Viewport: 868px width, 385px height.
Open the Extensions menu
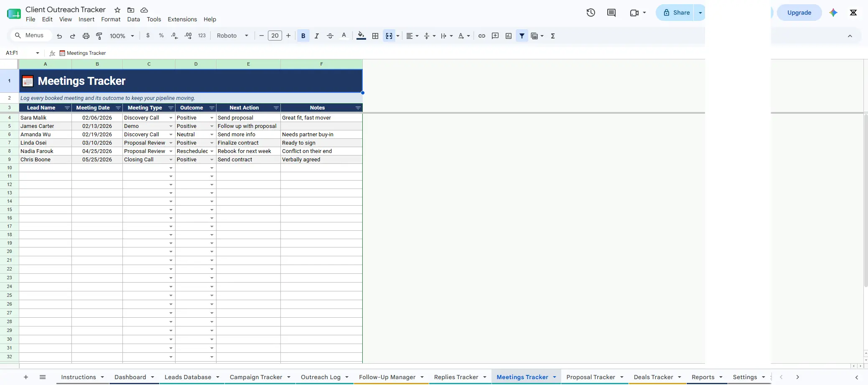coord(182,19)
